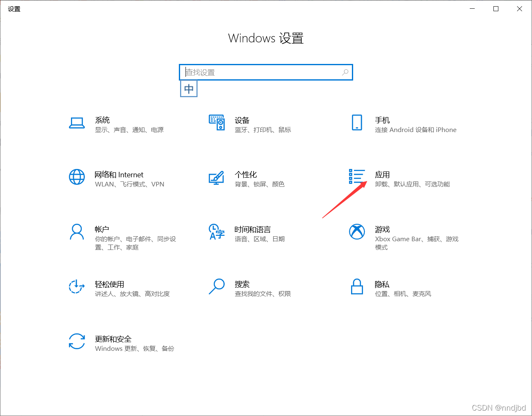Screen dimensions: 532x416
Task: Click the magnifier icon in search box
Action: (345, 72)
